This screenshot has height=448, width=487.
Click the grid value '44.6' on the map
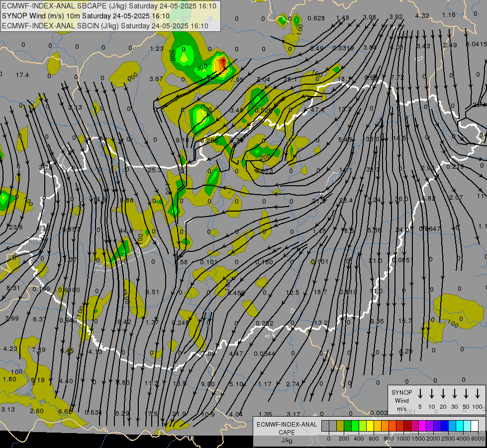[x=126, y=230]
